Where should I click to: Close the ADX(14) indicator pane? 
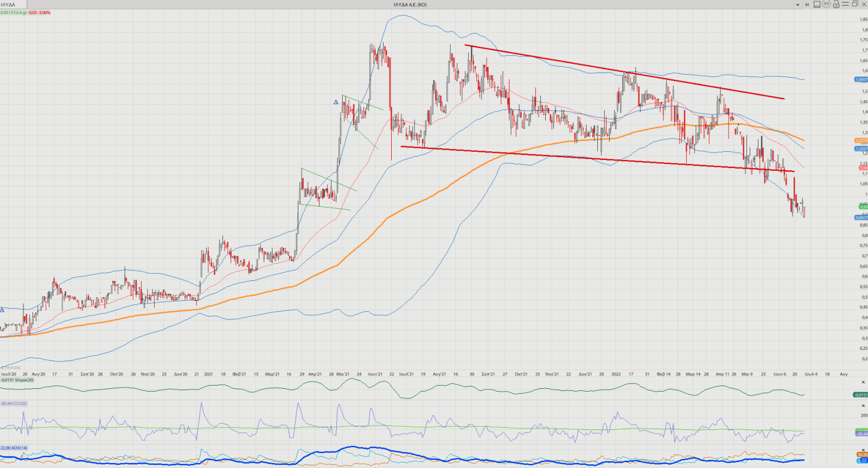(863, 450)
